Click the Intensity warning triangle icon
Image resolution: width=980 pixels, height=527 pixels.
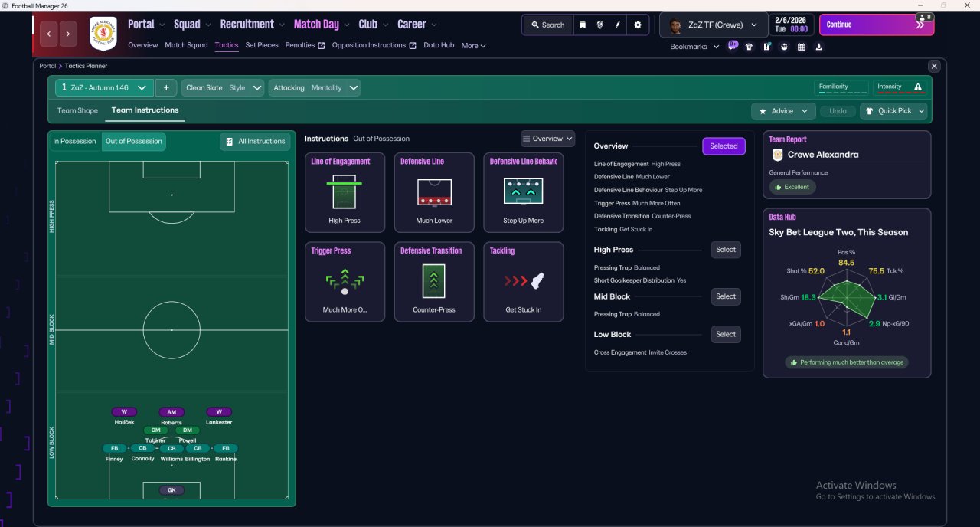tap(918, 87)
